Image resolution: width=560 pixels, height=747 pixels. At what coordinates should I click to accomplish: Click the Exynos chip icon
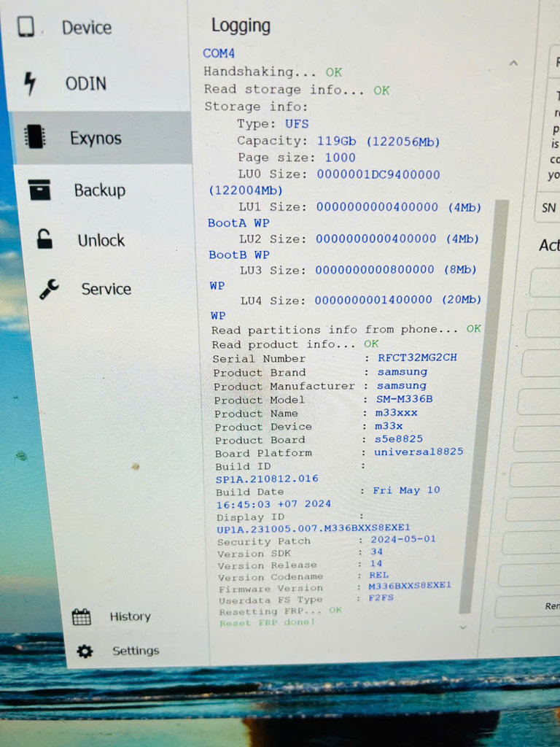point(35,137)
